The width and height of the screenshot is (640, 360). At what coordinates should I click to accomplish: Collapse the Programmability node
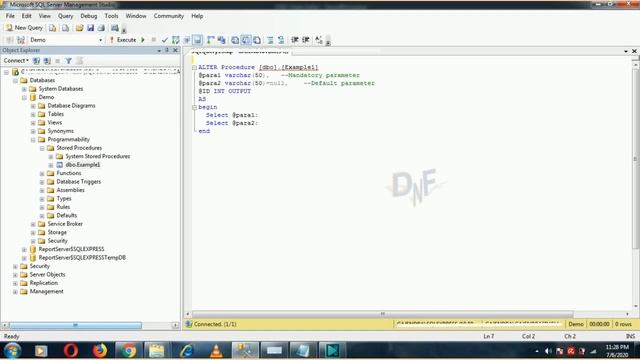[x=33, y=140]
